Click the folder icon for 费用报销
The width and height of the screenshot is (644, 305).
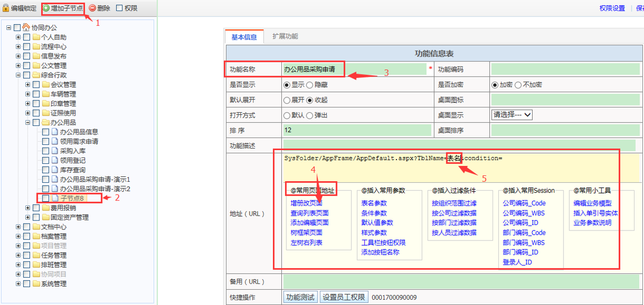click(45, 208)
